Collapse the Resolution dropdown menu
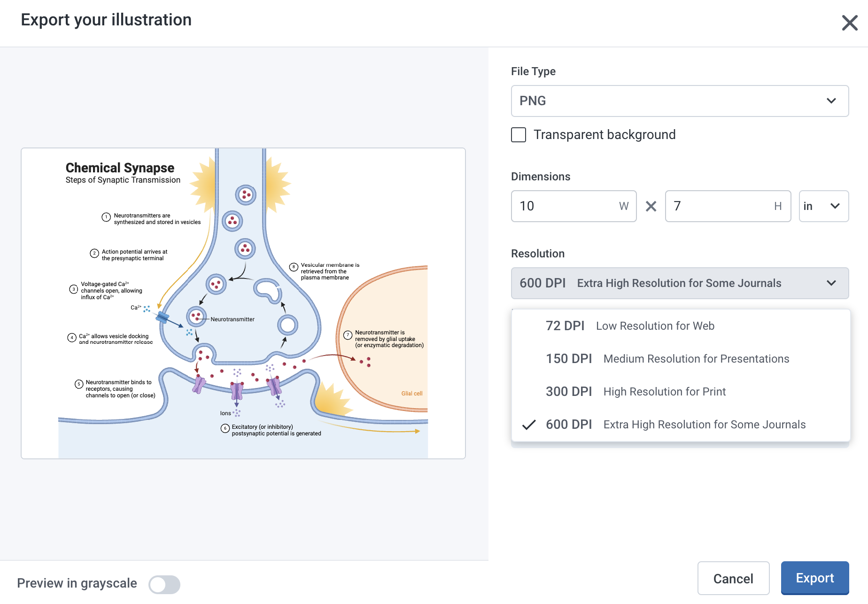868x604 pixels. coord(680,283)
